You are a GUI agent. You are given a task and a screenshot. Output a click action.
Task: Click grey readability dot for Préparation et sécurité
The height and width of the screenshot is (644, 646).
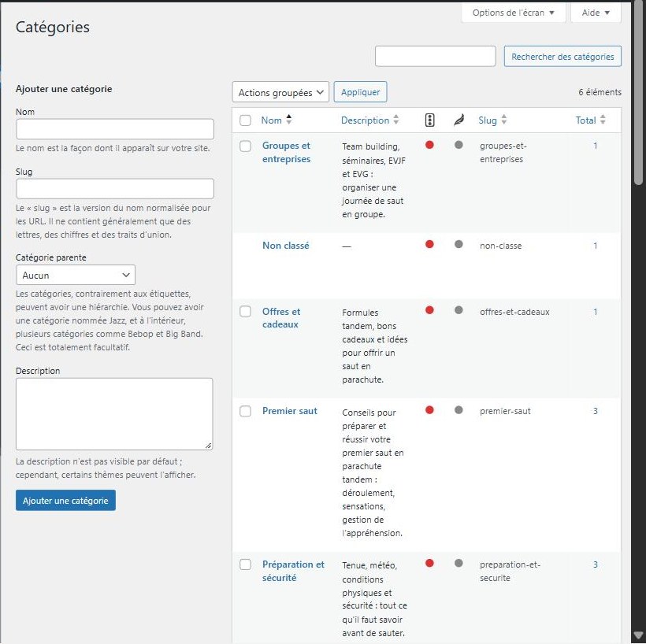(459, 563)
